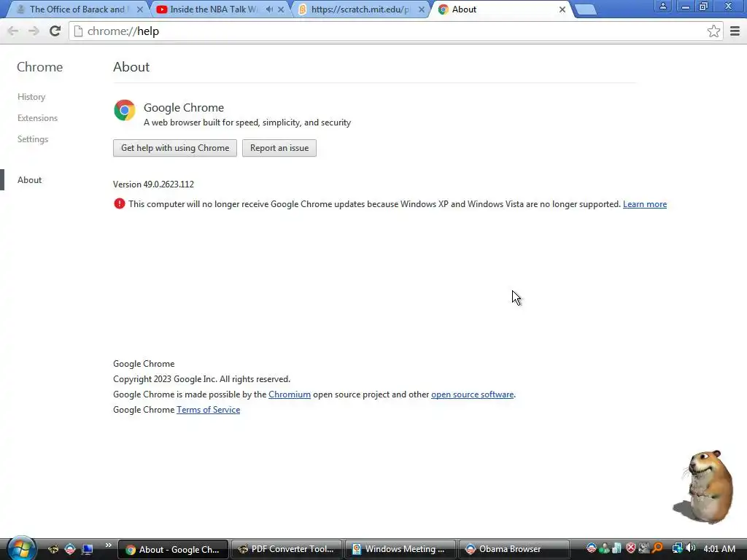This screenshot has height=560, width=747.
Task: Close the scratch.mit.edu tab
Action: click(421, 9)
